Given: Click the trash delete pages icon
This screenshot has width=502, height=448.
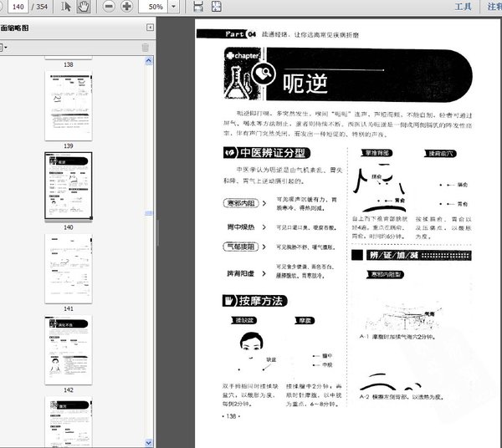Looking at the screenshot, I should (x=145, y=48).
